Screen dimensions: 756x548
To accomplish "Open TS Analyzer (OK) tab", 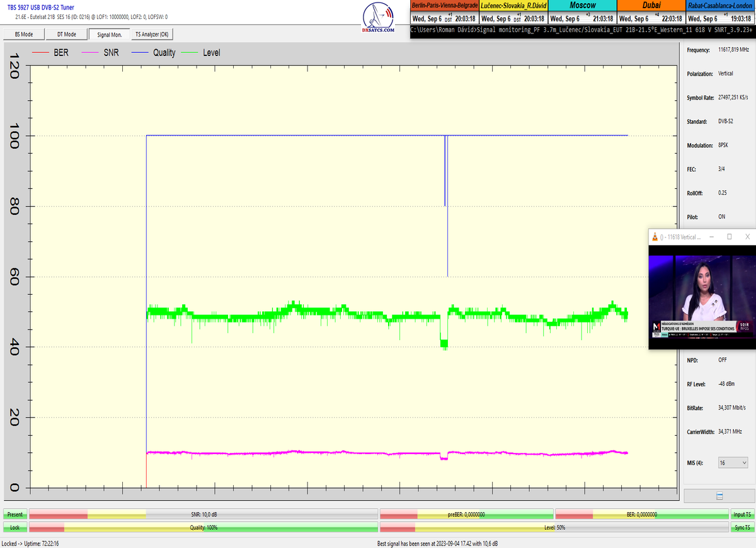I will [x=152, y=35].
